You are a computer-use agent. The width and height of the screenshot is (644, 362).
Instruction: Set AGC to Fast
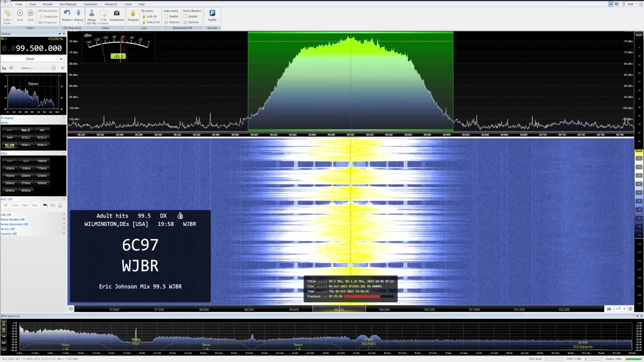[x=15, y=205]
